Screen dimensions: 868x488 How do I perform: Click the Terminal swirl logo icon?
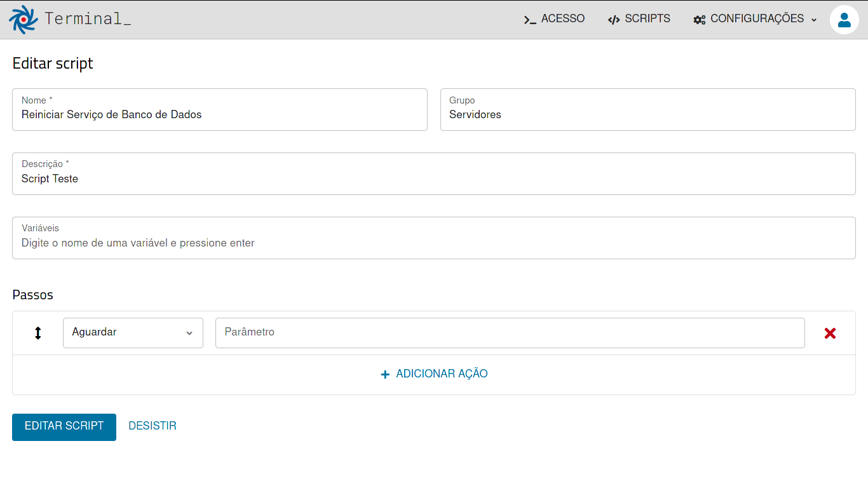point(24,19)
